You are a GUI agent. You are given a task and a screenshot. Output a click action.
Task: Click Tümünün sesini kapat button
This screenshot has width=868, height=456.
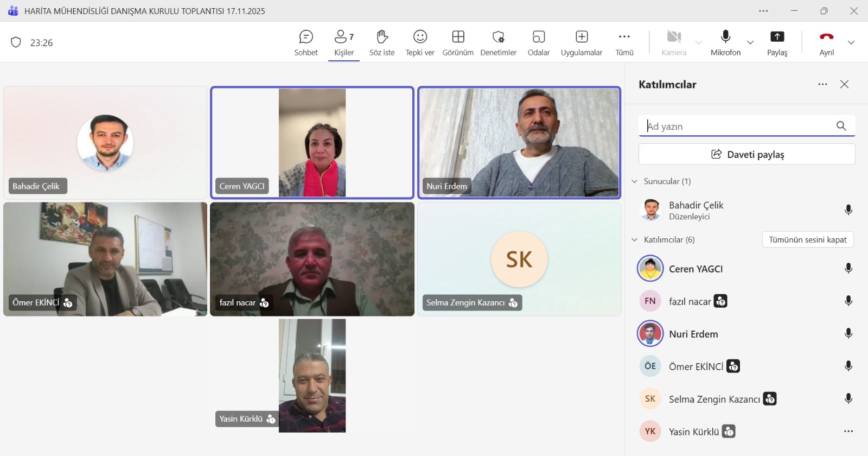point(807,240)
